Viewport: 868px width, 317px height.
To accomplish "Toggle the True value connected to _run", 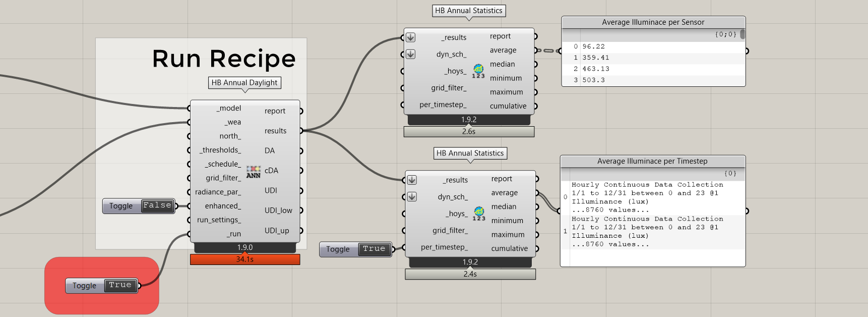I will coord(120,285).
